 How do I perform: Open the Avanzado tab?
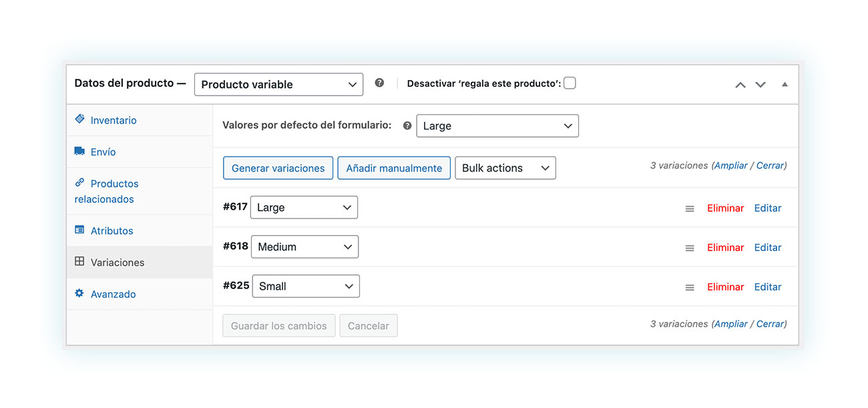(140, 294)
